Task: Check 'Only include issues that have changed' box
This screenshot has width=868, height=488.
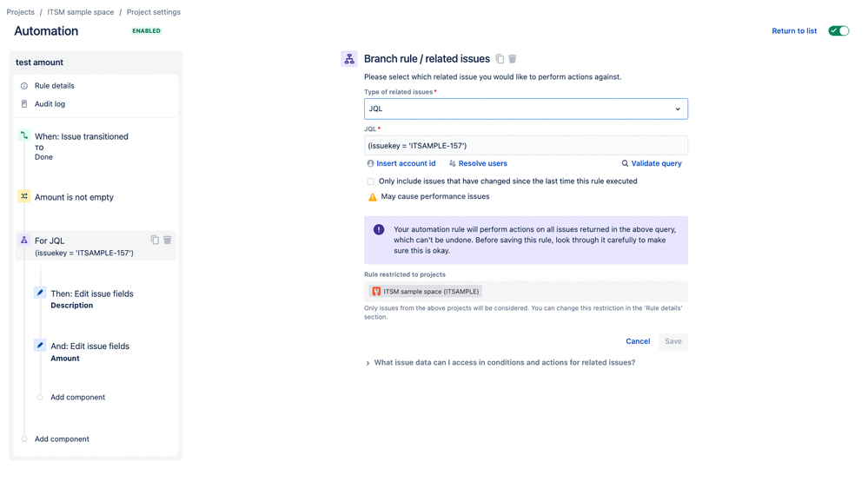Action: coord(370,181)
